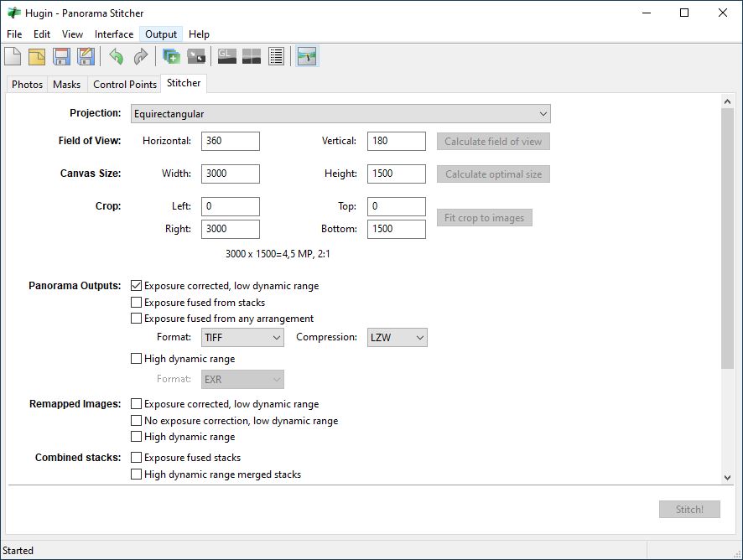Click the crop Bottom input field
Image resolution: width=743 pixels, height=560 pixels.
coord(396,230)
